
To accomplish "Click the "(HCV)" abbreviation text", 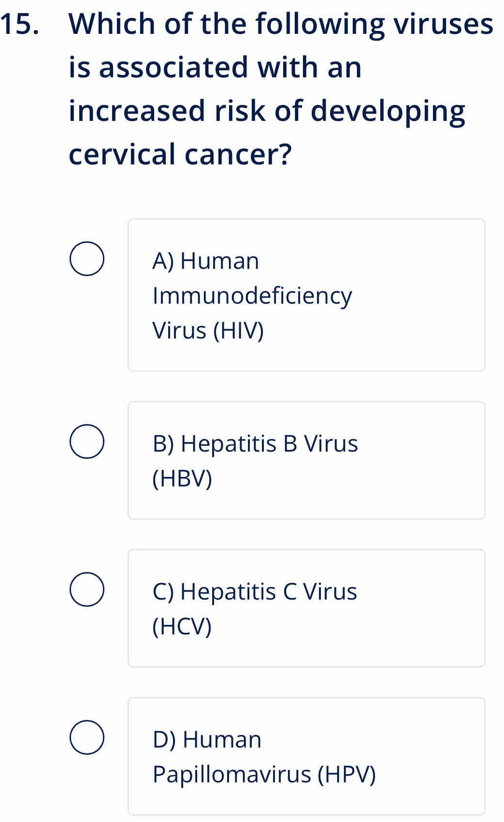I will click(182, 627).
